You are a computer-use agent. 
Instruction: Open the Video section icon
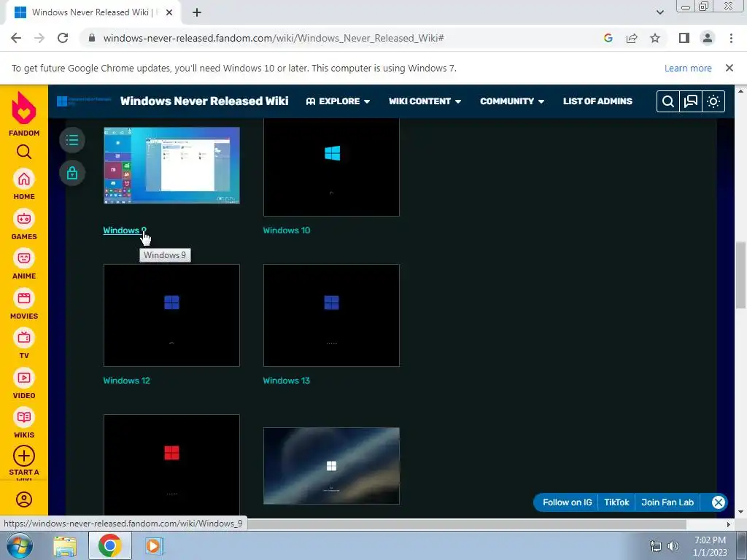coord(24,378)
